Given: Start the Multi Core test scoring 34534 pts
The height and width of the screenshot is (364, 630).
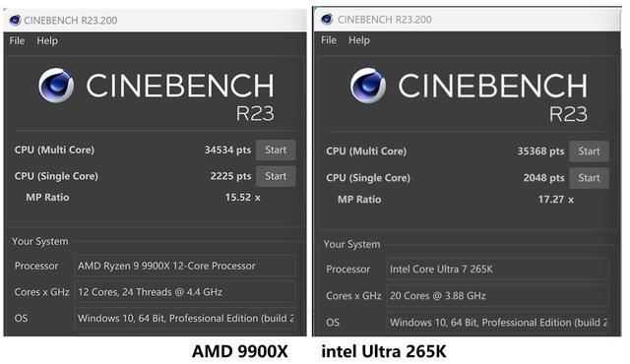Looking at the screenshot, I should tap(276, 151).
